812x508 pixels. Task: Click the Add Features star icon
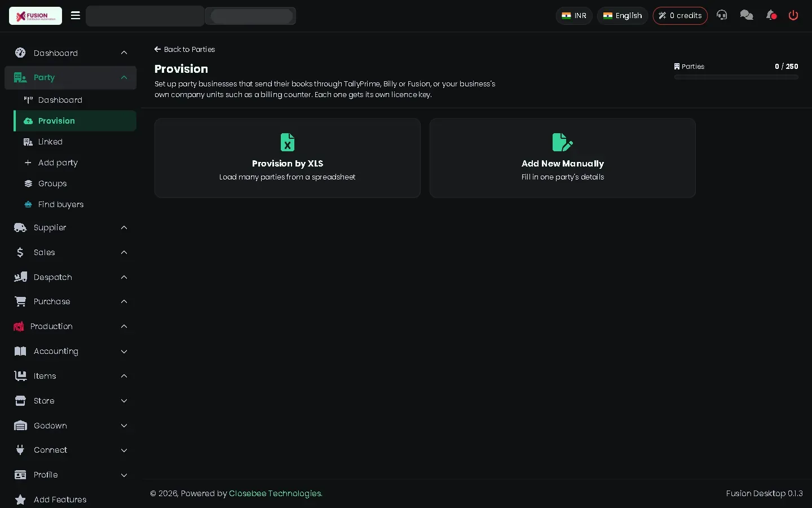20,500
